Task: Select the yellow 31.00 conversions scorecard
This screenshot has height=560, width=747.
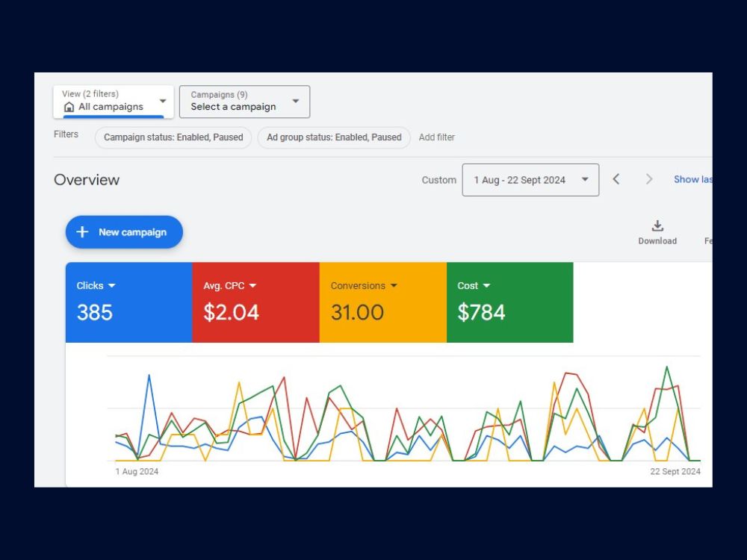Action: click(383, 302)
